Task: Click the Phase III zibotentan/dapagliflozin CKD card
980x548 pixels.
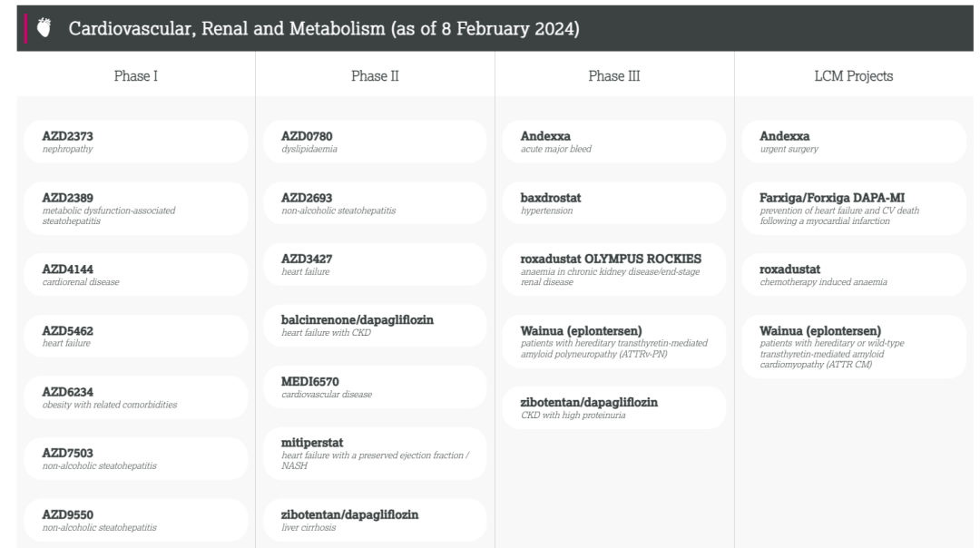Action: pyautogui.click(x=614, y=407)
